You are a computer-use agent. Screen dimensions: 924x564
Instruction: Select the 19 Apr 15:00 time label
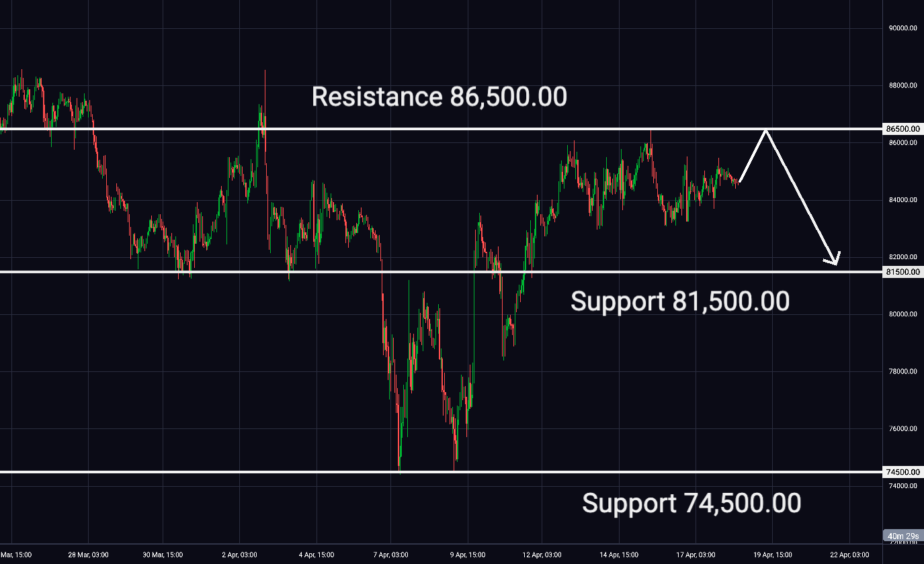[x=773, y=555]
